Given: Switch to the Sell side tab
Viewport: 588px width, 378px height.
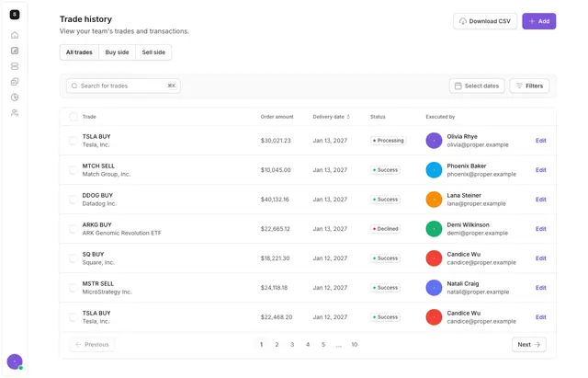Looking at the screenshot, I should 153,52.
